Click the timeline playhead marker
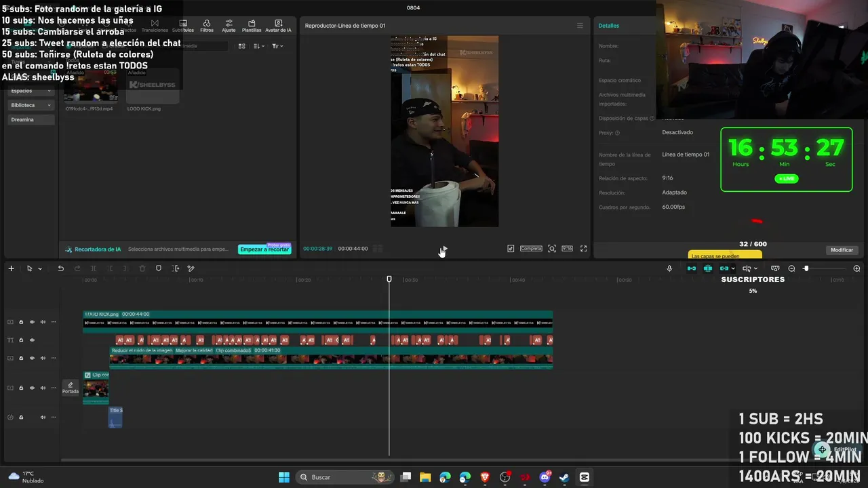868x488 pixels. point(389,279)
